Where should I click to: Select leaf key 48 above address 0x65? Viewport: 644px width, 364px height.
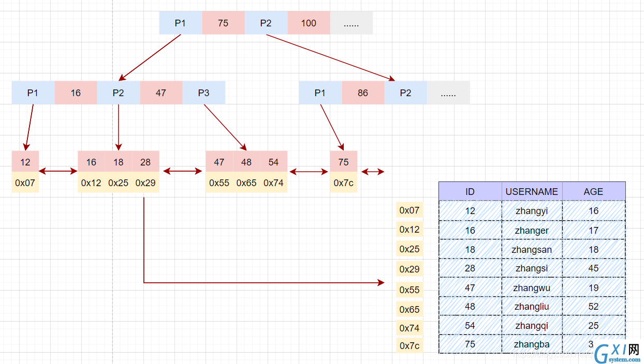(x=246, y=161)
